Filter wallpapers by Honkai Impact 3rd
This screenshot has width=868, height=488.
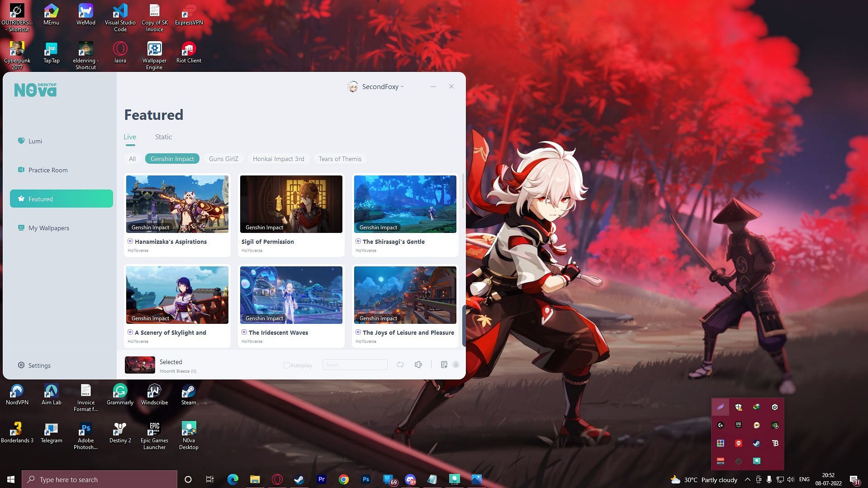click(x=278, y=159)
